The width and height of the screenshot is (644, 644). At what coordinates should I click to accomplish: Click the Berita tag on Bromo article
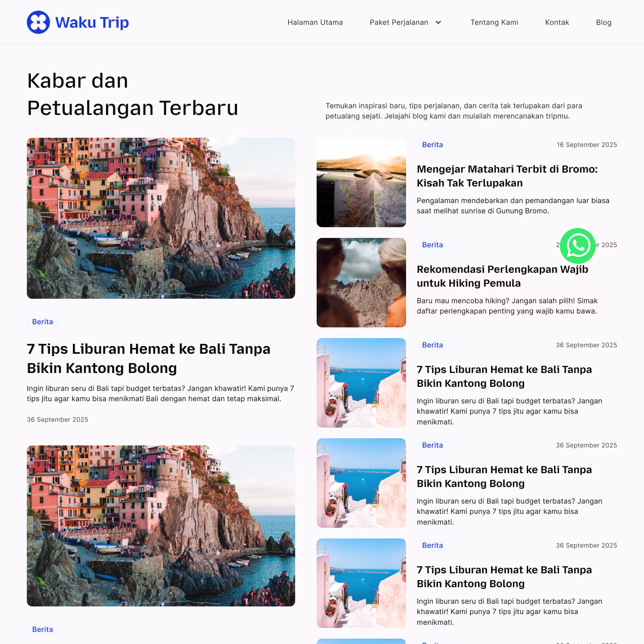click(432, 145)
